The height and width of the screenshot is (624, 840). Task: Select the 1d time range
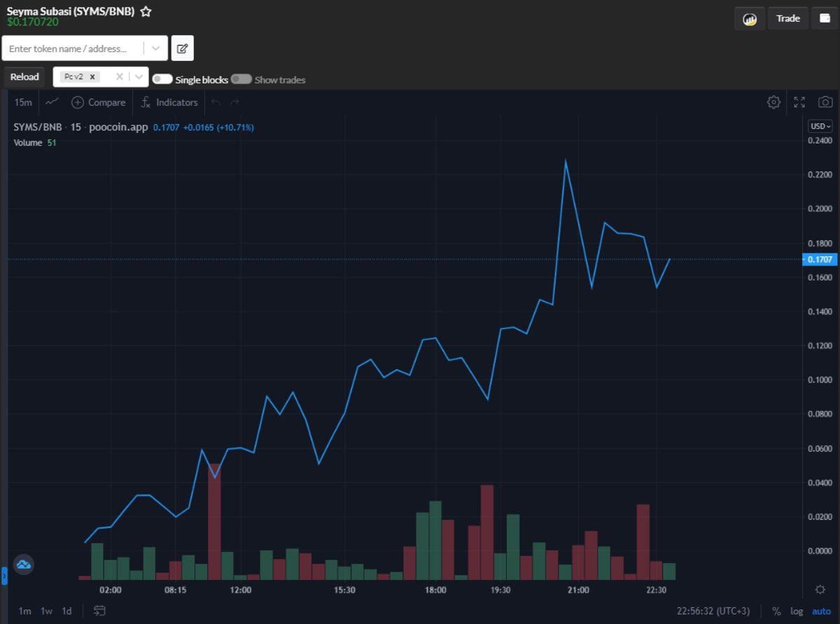click(x=66, y=611)
